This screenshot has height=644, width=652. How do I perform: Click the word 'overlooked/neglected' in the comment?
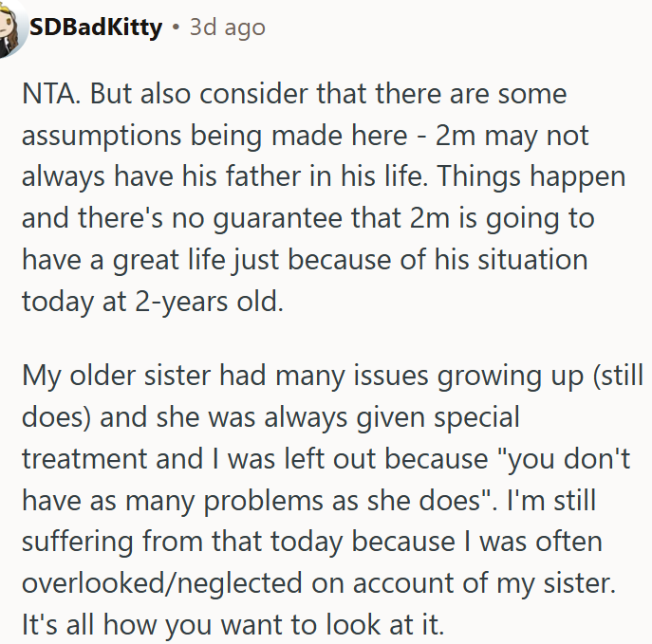(x=161, y=583)
